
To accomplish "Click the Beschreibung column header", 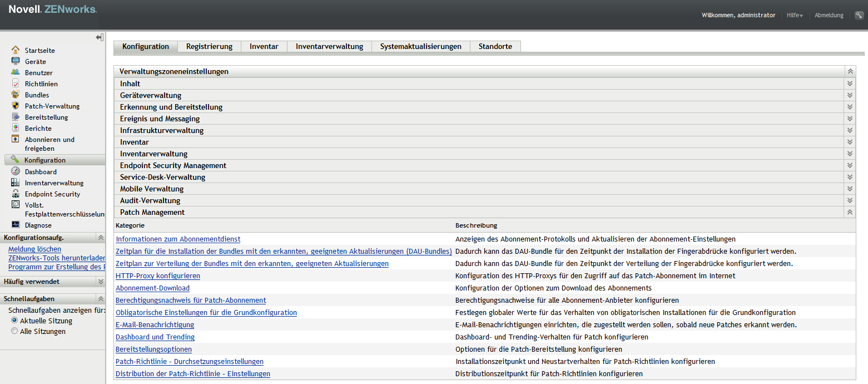I will point(476,225).
